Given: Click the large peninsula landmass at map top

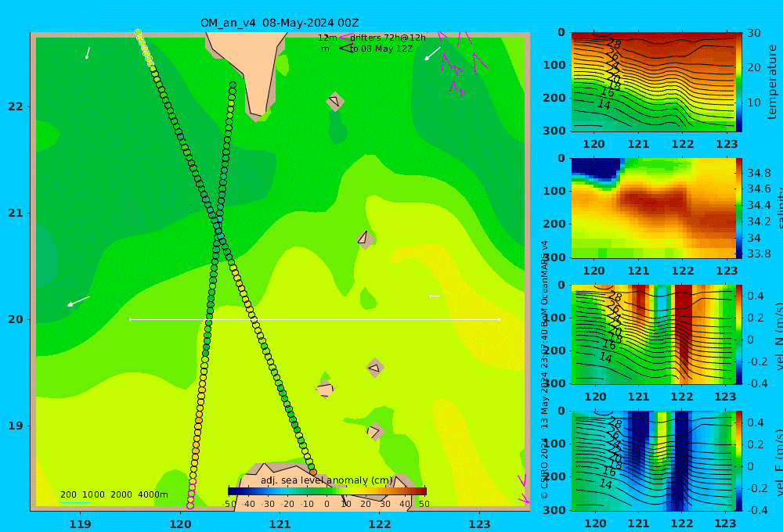Looking at the screenshot, I should pyautogui.click(x=250, y=70).
